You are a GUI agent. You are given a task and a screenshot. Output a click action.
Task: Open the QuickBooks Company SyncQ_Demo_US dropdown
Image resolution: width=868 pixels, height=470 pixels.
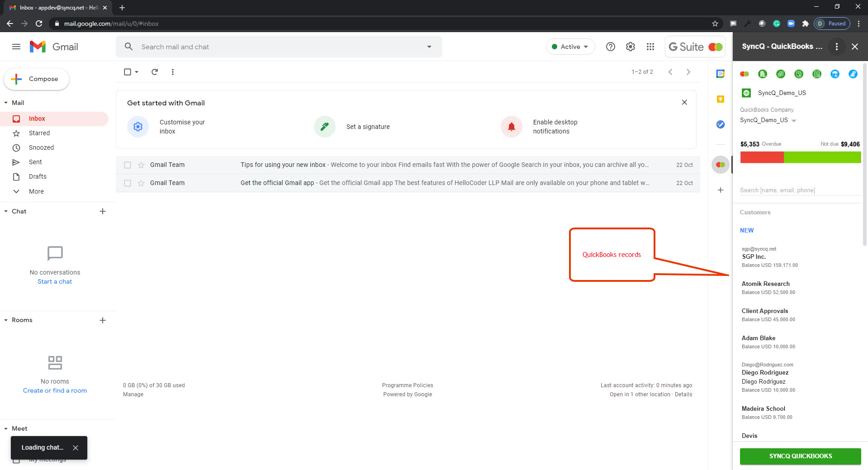pyautogui.click(x=768, y=120)
